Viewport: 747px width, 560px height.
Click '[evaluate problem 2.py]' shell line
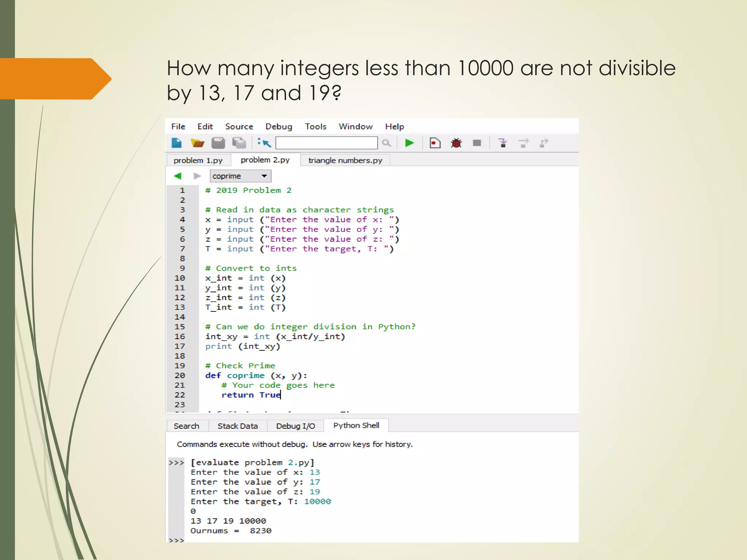(252, 463)
